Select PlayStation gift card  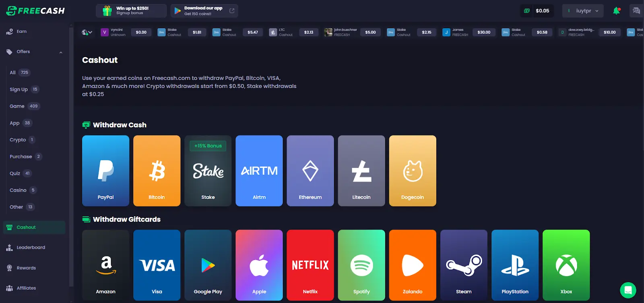click(x=515, y=265)
